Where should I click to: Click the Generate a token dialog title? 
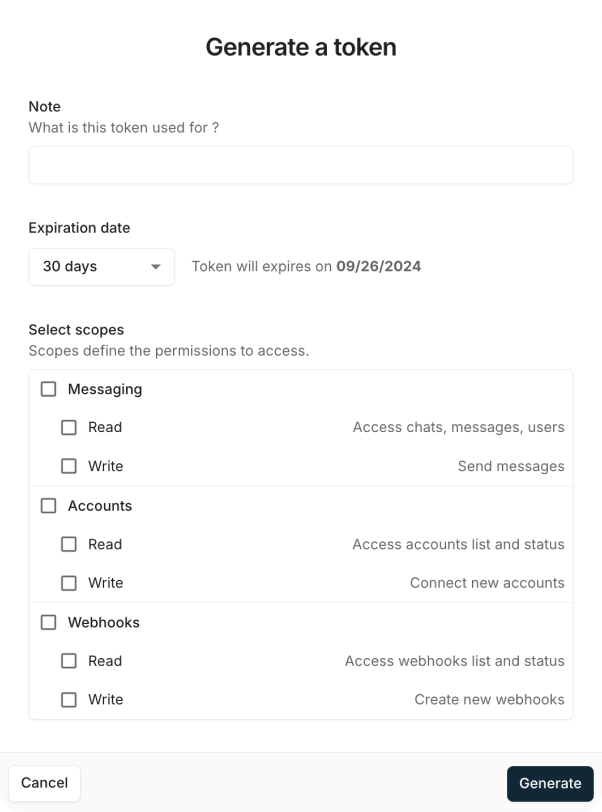pyautogui.click(x=301, y=47)
